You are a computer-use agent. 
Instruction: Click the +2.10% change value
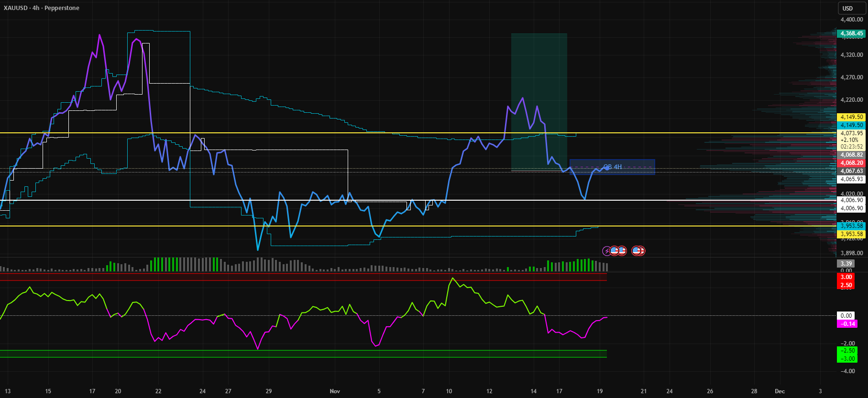[849, 140]
